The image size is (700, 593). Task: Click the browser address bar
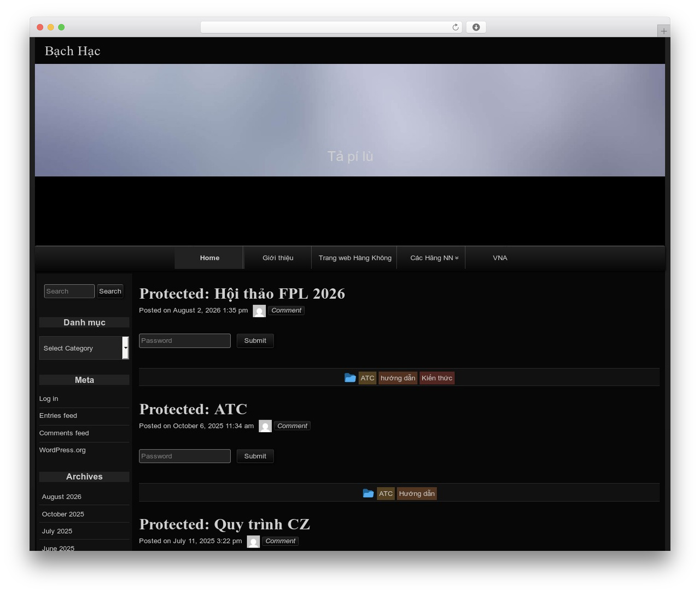click(x=331, y=27)
